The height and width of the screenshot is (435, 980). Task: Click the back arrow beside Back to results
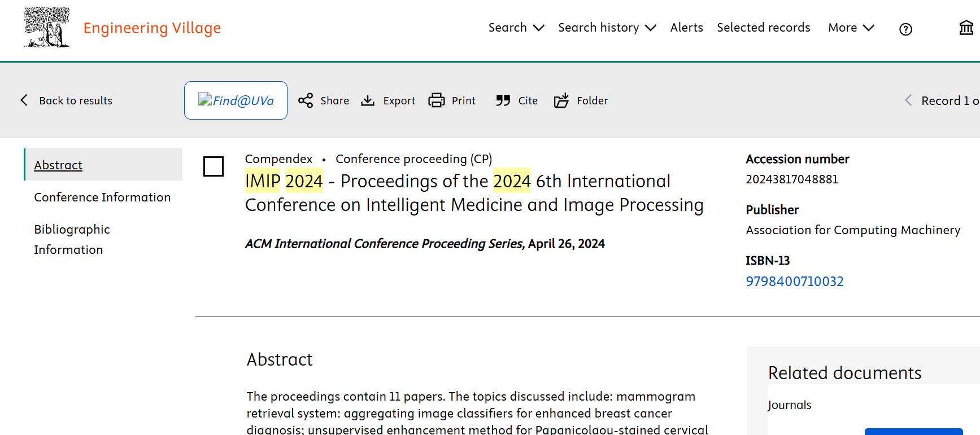click(24, 100)
